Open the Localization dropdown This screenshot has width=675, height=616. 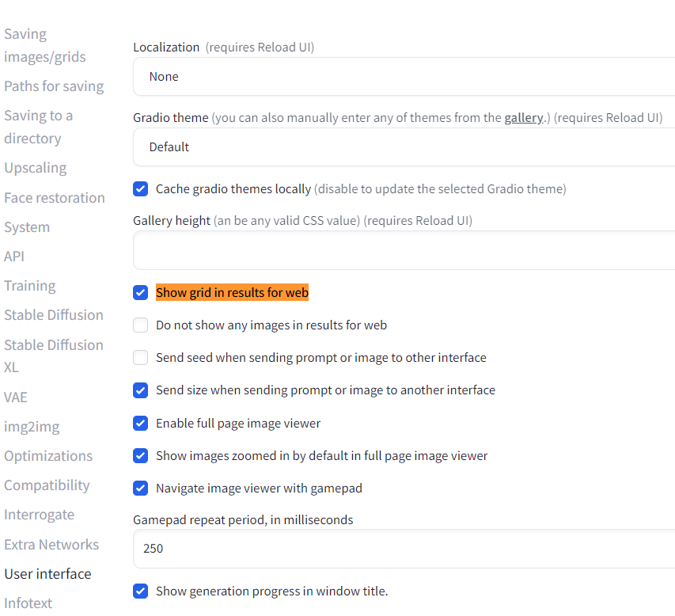coord(404,77)
